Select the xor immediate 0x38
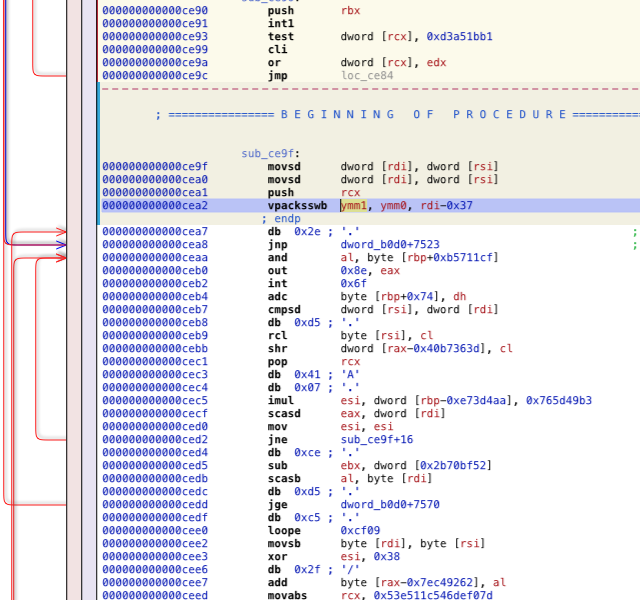The width and height of the screenshot is (640, 600). [387, 557]
